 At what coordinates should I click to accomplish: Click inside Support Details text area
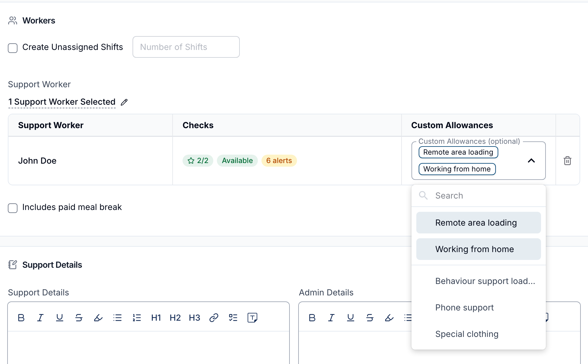pos(149,348)
